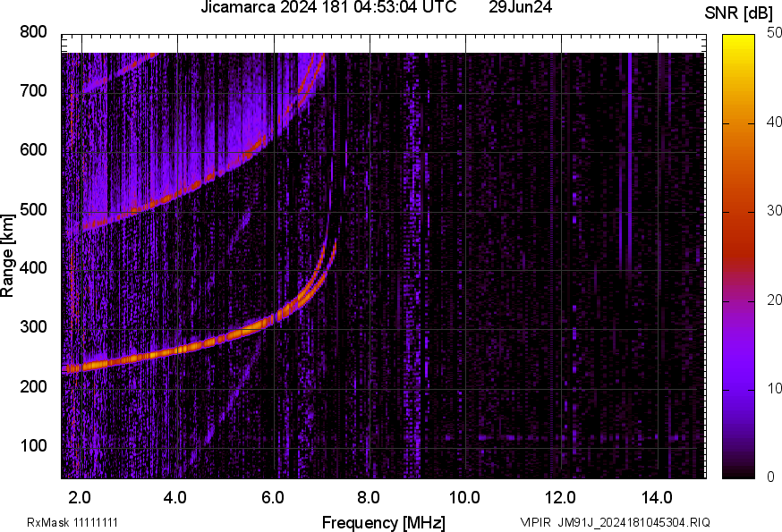Click the 2.0 frequency tick label
782x532 pixels.
pyautogui.click(x=81, y=496)
